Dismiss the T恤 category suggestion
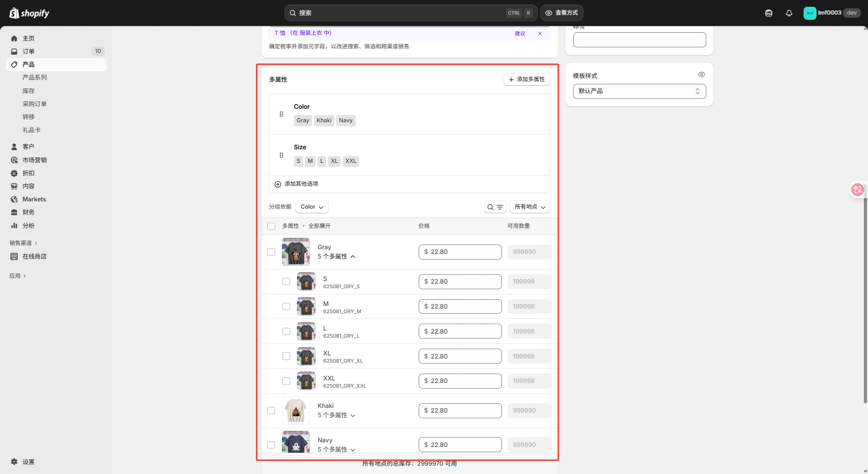Screen dimensions: 868x474 click(540, 33)
